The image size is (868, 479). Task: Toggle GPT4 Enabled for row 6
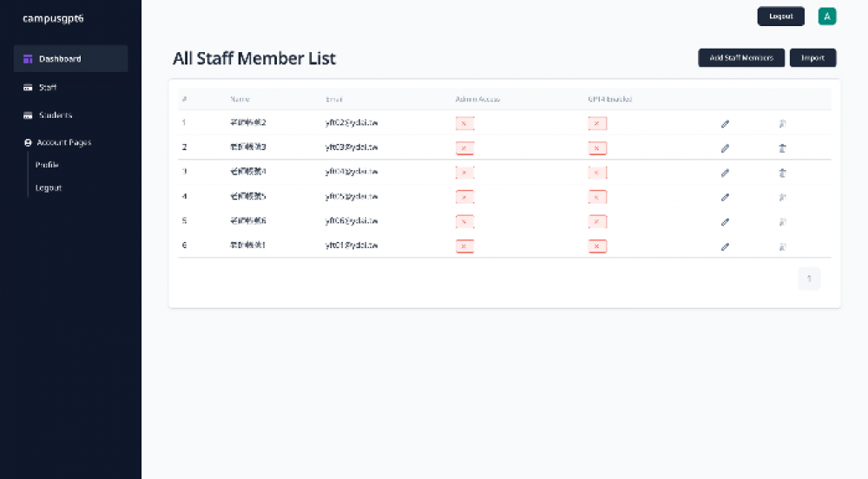[x=596, y=246]
